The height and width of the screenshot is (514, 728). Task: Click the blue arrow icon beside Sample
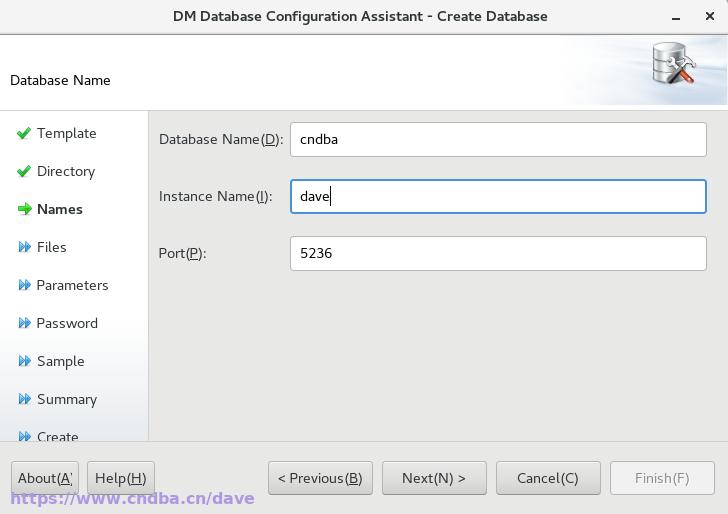(25, 361)
